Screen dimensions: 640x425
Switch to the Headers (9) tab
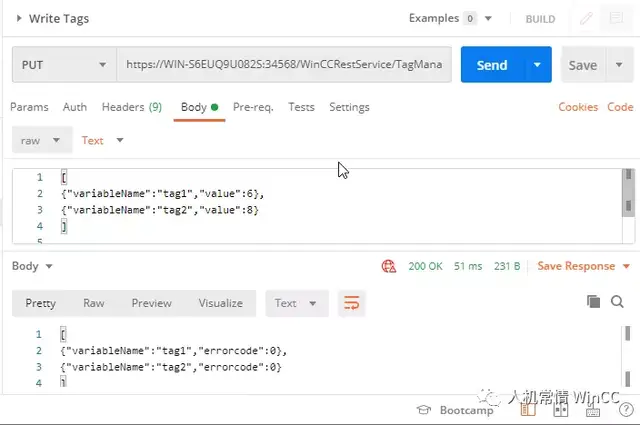[131, 107]
